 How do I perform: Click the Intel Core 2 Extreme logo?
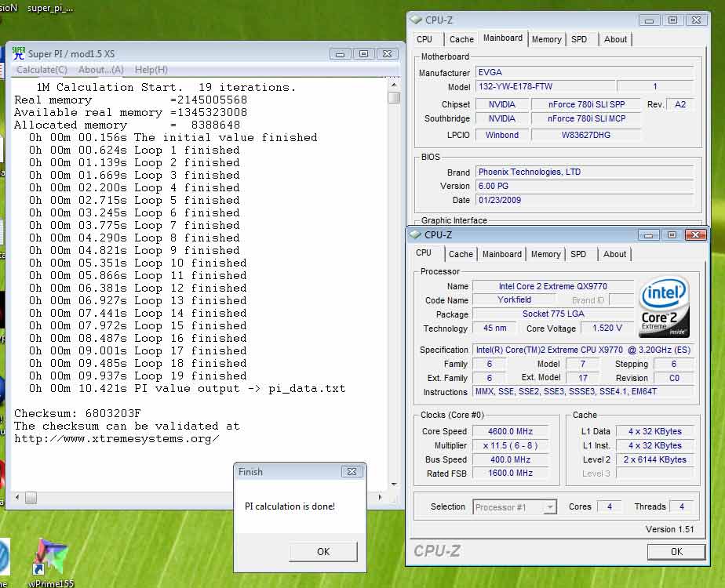click(664, 307)
